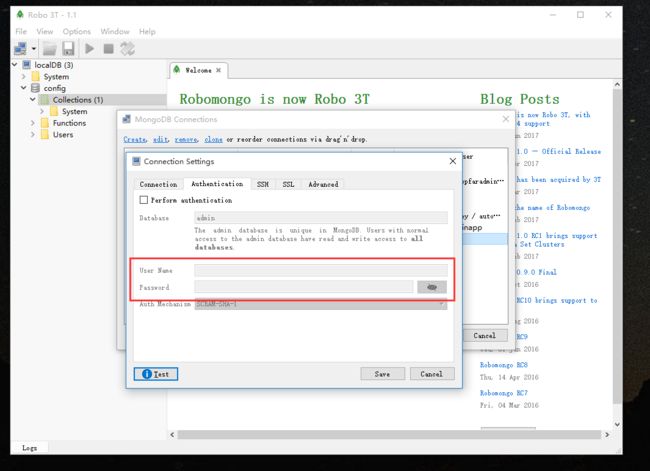The height and width of the screenshot is (471, 650).
Task: Click the stop toolbar icon
Action: click(109, 49)
